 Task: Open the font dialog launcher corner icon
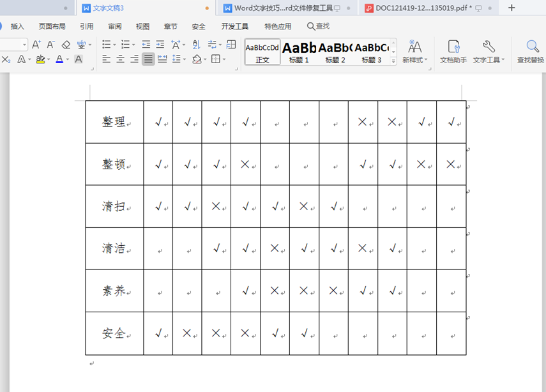pyautogui.click(x=92, y=69)
